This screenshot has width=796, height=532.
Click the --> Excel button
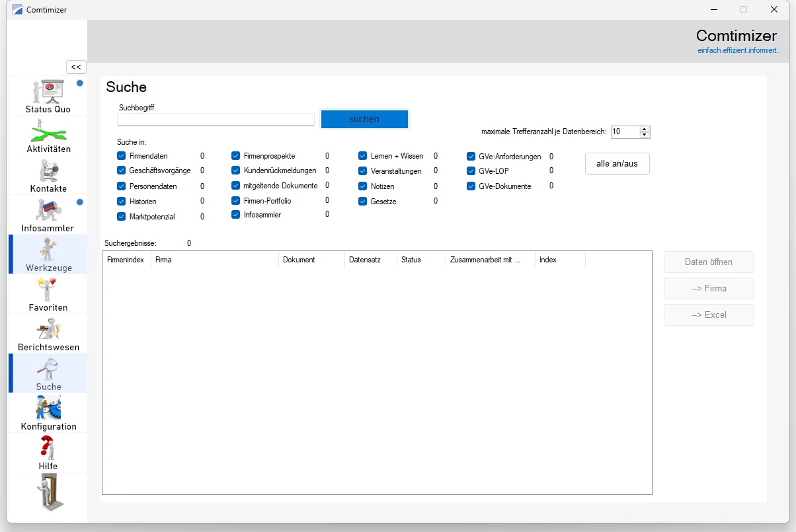pos(709,315)
